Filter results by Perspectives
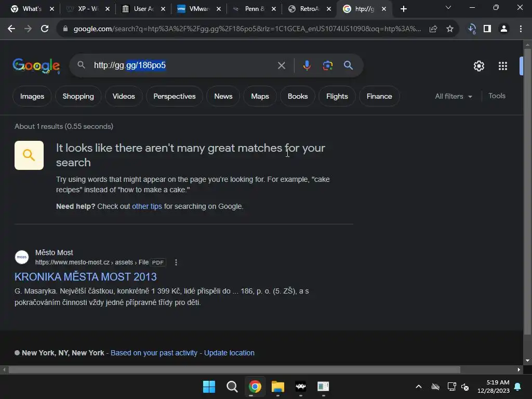This screenshot has width=532, height=399. [175, 96]
